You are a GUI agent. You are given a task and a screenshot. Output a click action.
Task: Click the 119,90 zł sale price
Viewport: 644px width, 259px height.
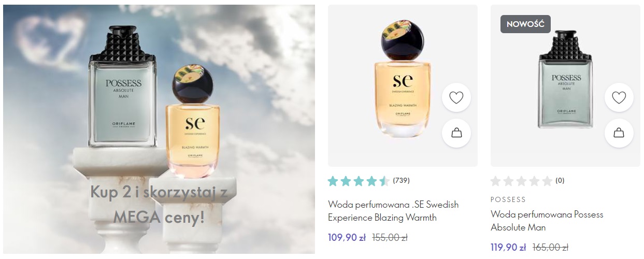(x=508, y=248)
